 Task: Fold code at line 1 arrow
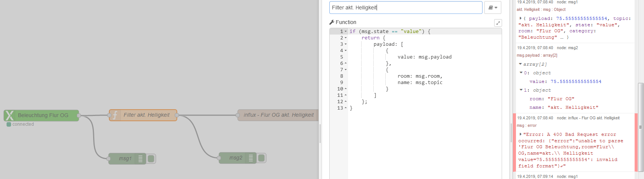point(346,32)
